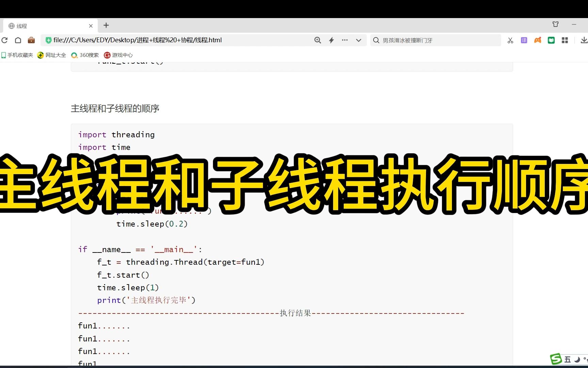Click the page zoom magnifier icon

coord(317,40)
